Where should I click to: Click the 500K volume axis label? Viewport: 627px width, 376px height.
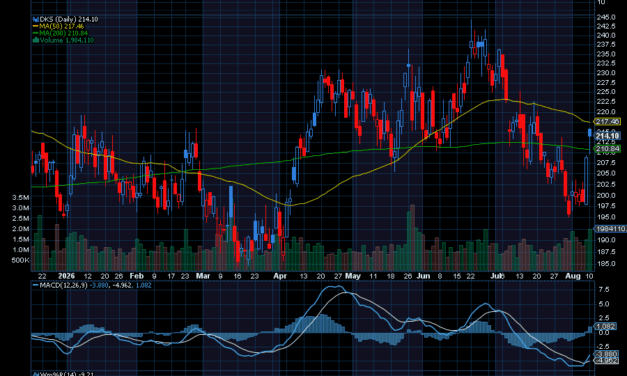(20, 260)
